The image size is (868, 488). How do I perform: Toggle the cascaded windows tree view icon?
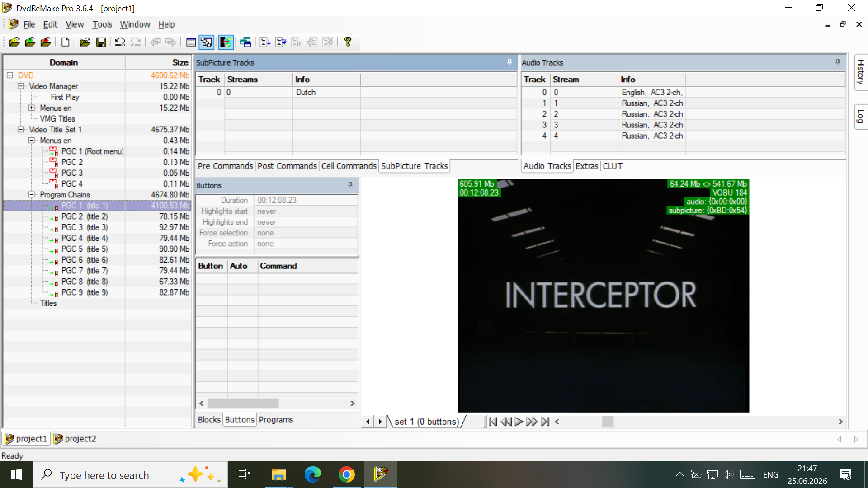[x=207, y=42]
